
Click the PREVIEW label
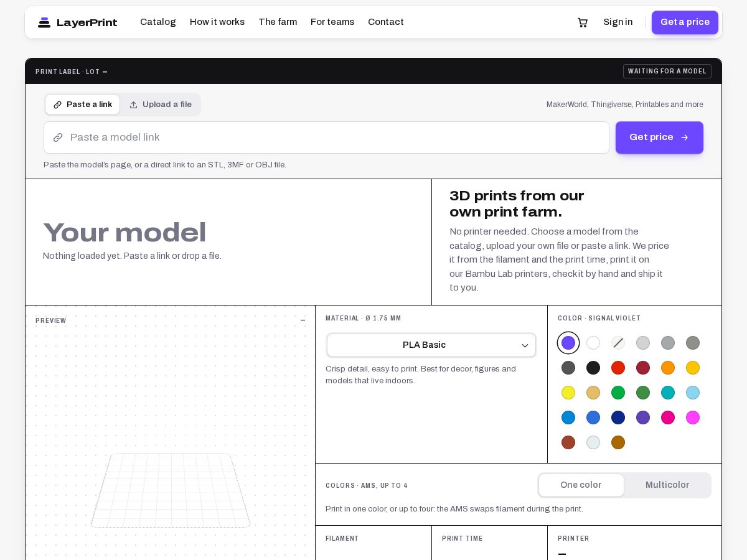51,321
